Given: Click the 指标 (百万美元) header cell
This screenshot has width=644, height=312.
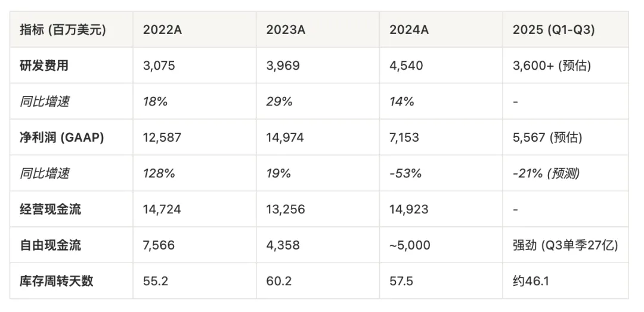Looking at the screenshot, I should tap(63, 30).
